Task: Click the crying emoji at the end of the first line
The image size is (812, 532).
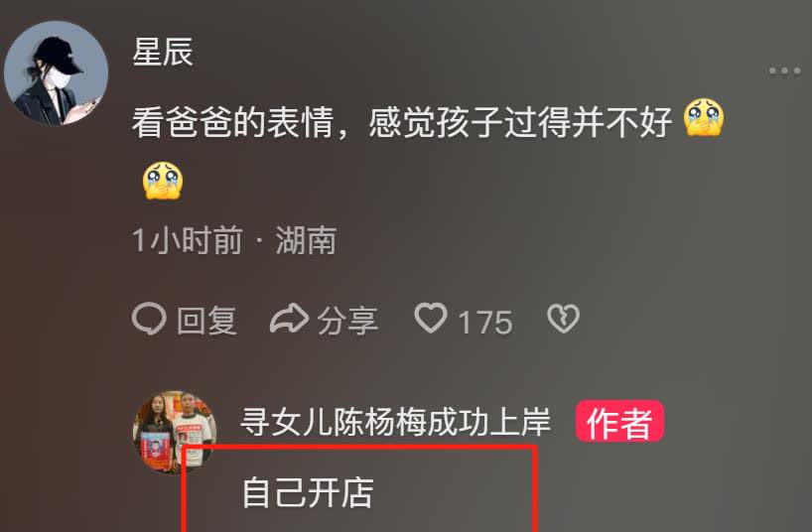Action: coord(703,117)
